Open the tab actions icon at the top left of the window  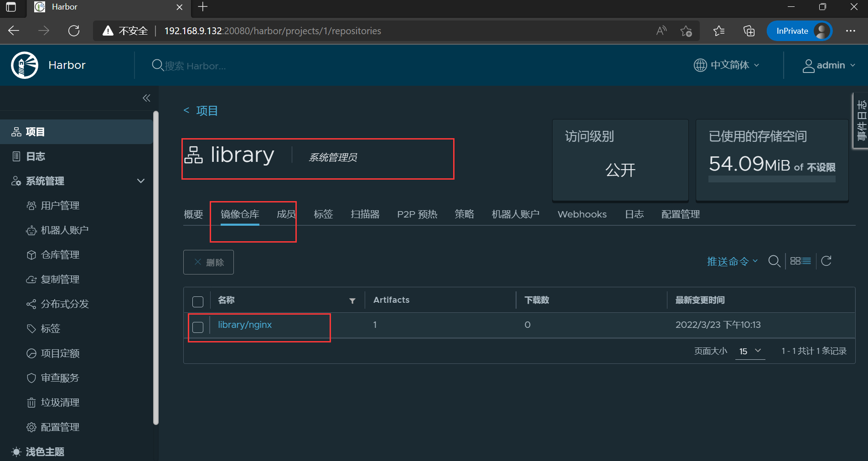[10, 7]
